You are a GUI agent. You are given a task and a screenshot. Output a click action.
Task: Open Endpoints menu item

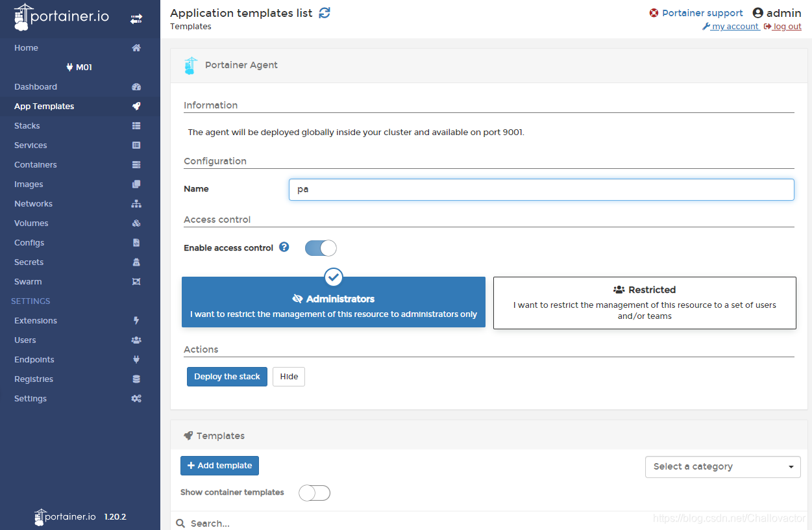pos(80,359)
